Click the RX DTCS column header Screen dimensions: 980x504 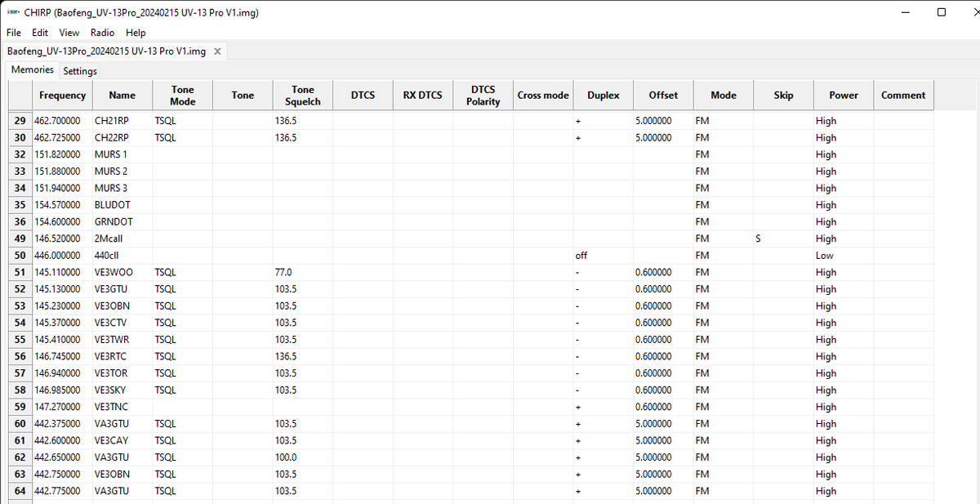pos(423,96)
